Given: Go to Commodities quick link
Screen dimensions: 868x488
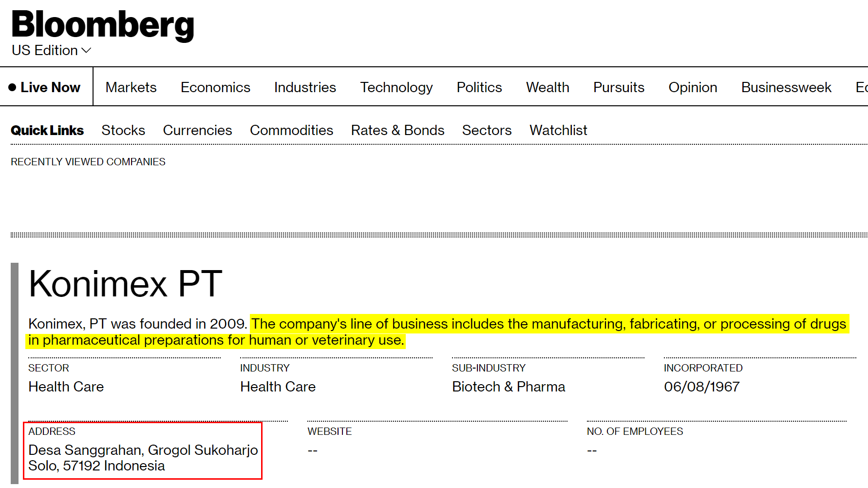Looking at the screenshot, I should pos(291,130).
